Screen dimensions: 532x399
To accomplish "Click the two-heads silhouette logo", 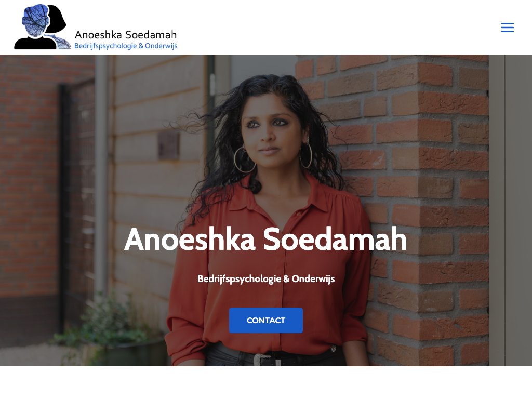I will [43, 27].
